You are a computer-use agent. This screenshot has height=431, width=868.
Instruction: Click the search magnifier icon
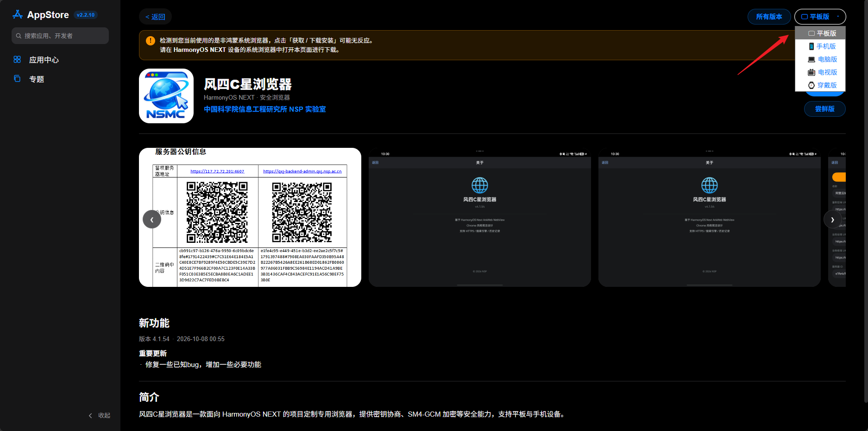coord(19,36)
